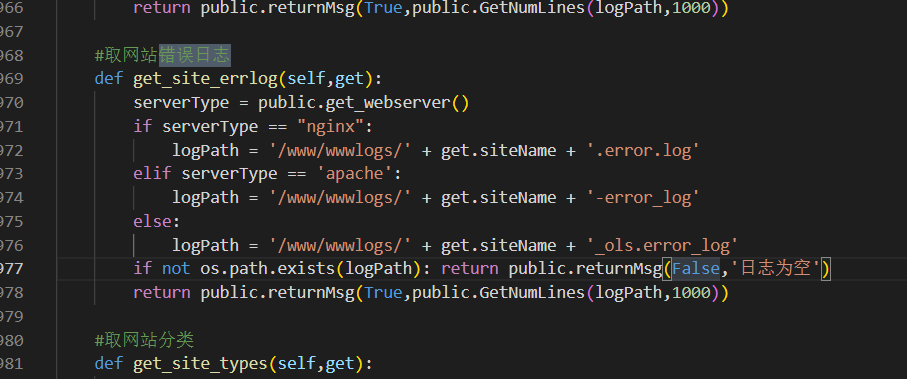Click the '_ols.error_log' string
This screenshot has width=907, height=379.
click(x=662, y=245)
